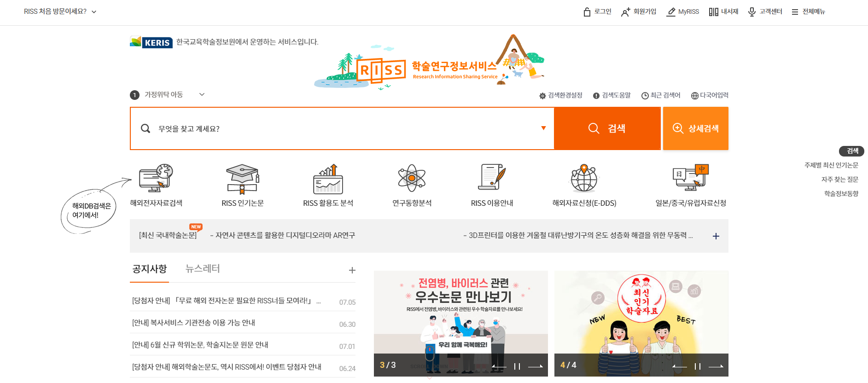The width and height of the screenshot is (868, 383).
Task: Click the RISS 이용안내 document icon
Action: 492,177
